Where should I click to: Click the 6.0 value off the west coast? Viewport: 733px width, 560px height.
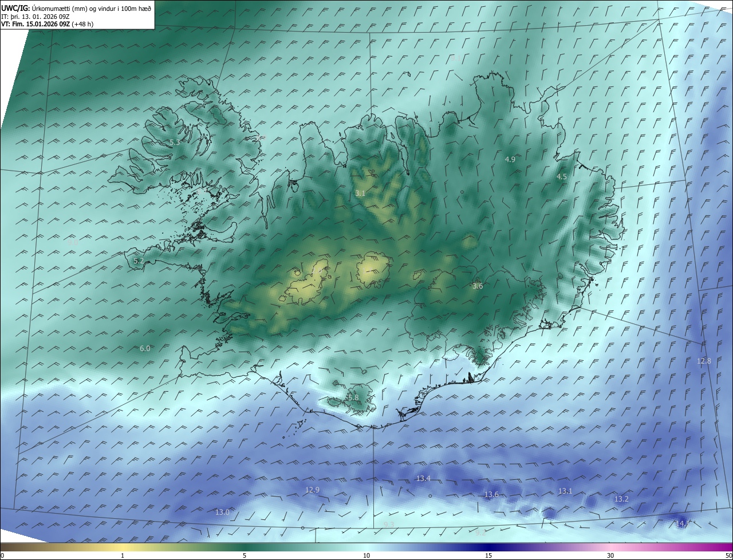click(145, 348)
